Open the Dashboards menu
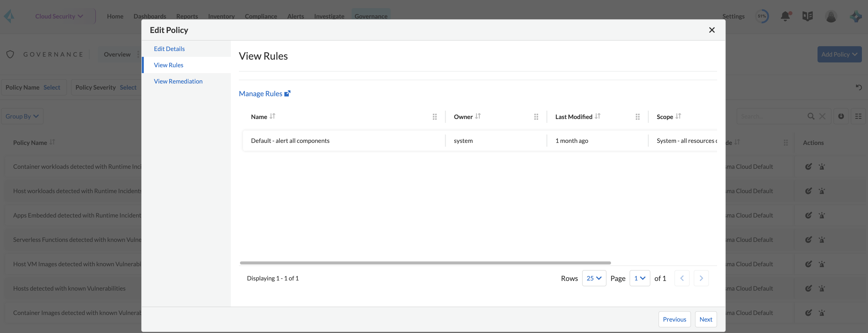The image size is (868, 333). coord(150,16)
